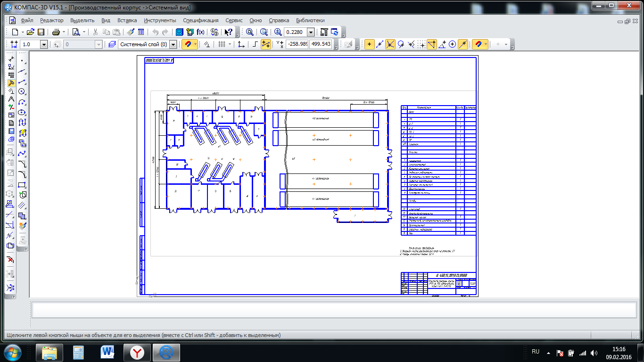Toggle angular snap
This screenshot has height=362, width=644.
(x=442, y=44)
